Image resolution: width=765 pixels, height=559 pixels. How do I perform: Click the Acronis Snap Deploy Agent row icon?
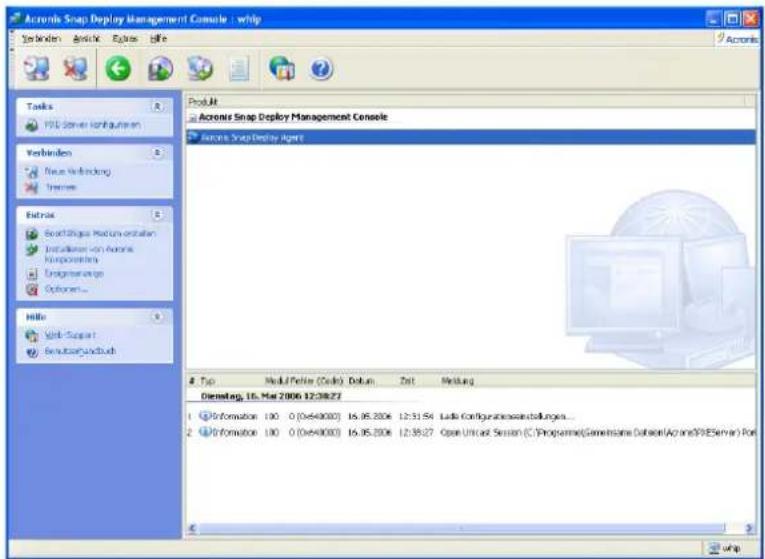pyautogui.click(x=193, y=137)
